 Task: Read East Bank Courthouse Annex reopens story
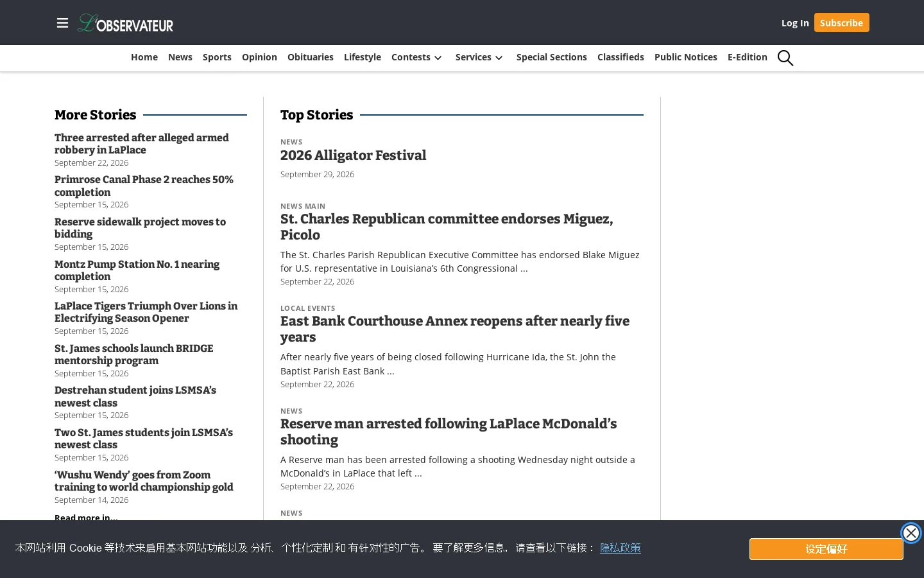[455, 329]
